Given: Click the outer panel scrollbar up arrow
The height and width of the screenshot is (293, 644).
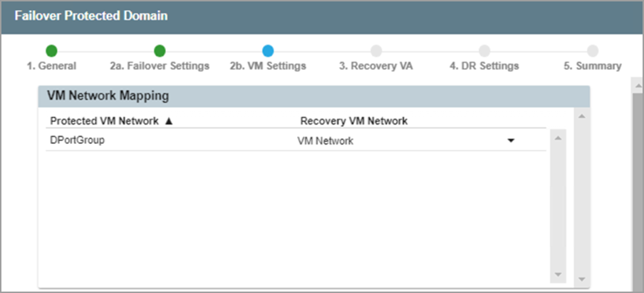Looking at the screenshot, I should pyautogui.click(x=581, y=115).
